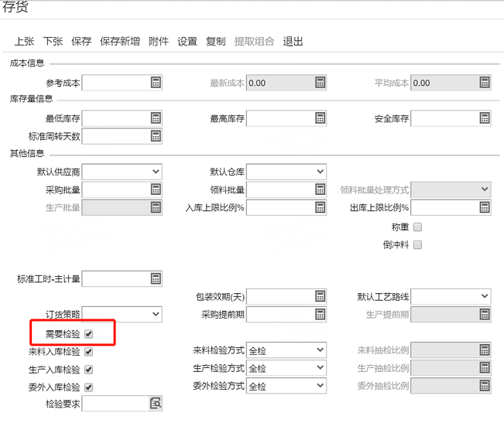Click calculator icon in 最低库存 field
504x423 pixels.
coord(156,118)
